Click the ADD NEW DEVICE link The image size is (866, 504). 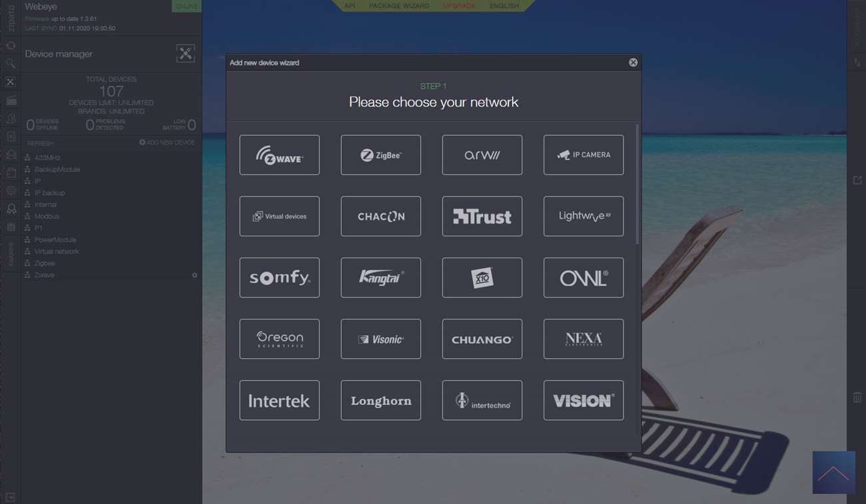tap(167, 142)
